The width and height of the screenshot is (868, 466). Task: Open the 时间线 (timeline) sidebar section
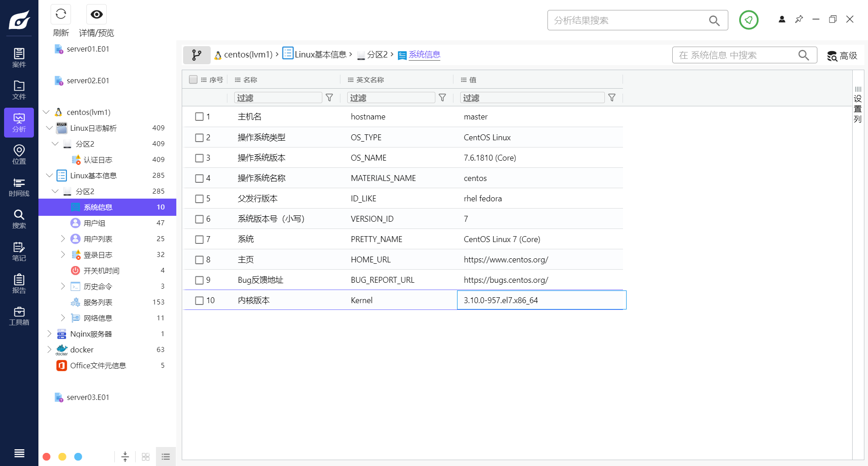point(19,187)
